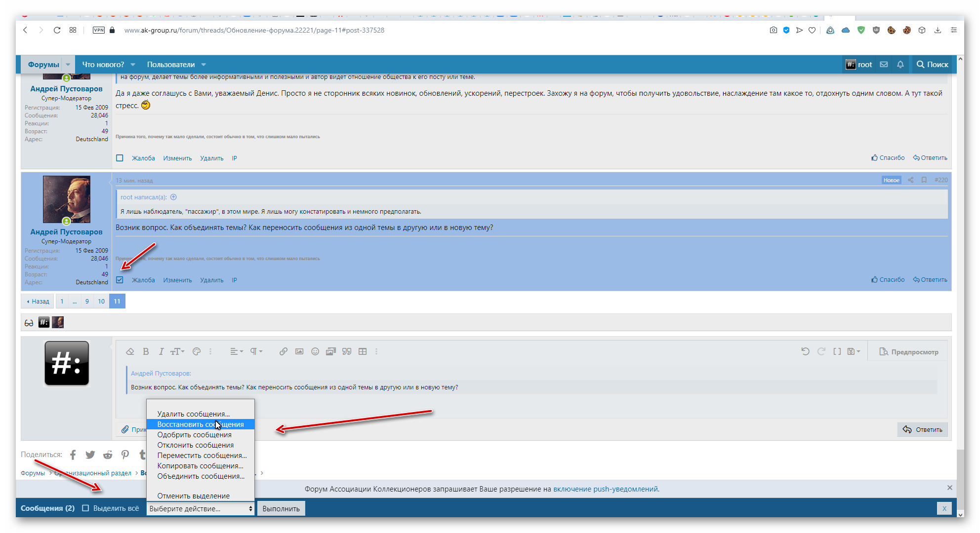
Task: Choose Восстановить сообщения option
Action: click(x=201, y=424)
